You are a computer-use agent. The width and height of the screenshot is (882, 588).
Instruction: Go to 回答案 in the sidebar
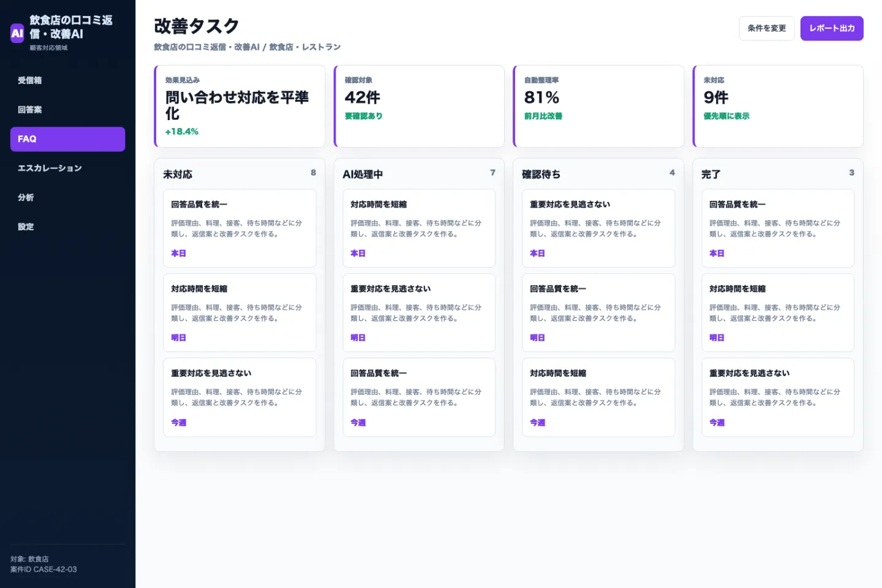click(67, 110)
